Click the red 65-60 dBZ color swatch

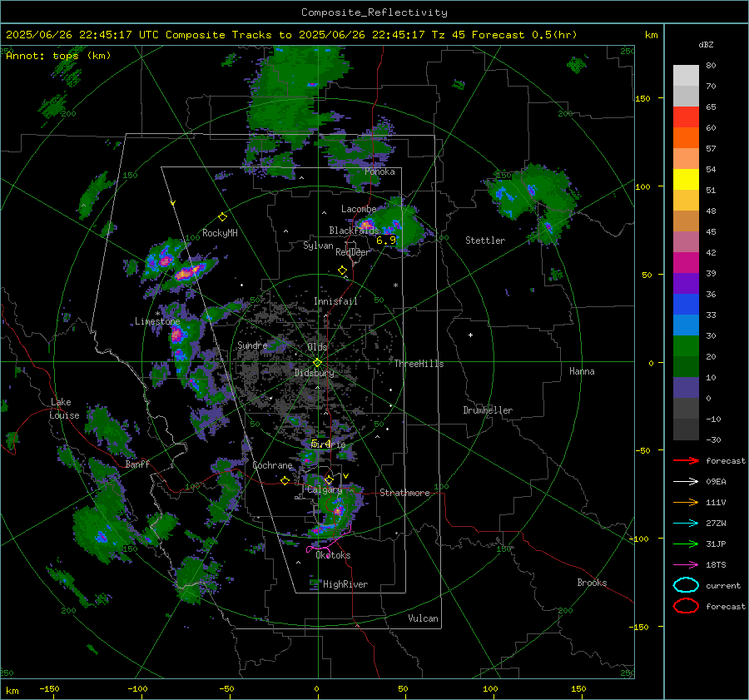pyautogui.click(x=686, y=117)
